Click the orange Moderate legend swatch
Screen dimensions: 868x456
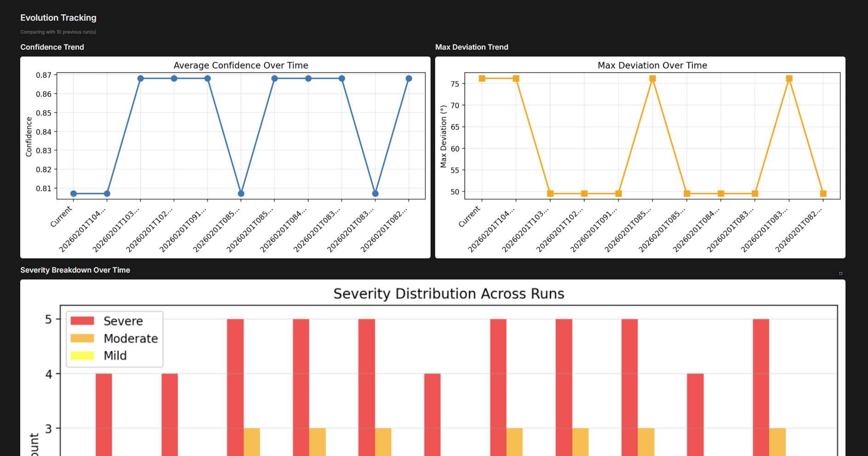pos(82,338)
